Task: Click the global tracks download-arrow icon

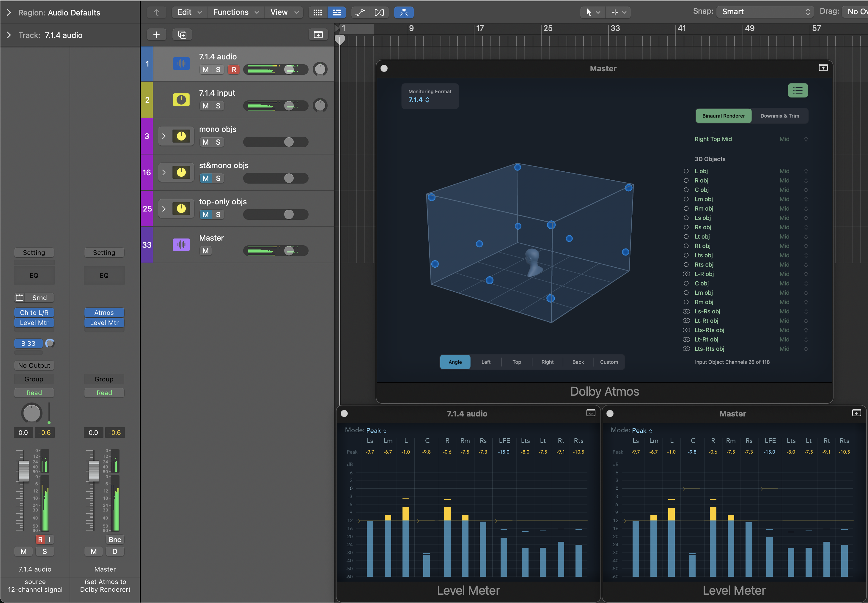Action: [x=318, y=35]
